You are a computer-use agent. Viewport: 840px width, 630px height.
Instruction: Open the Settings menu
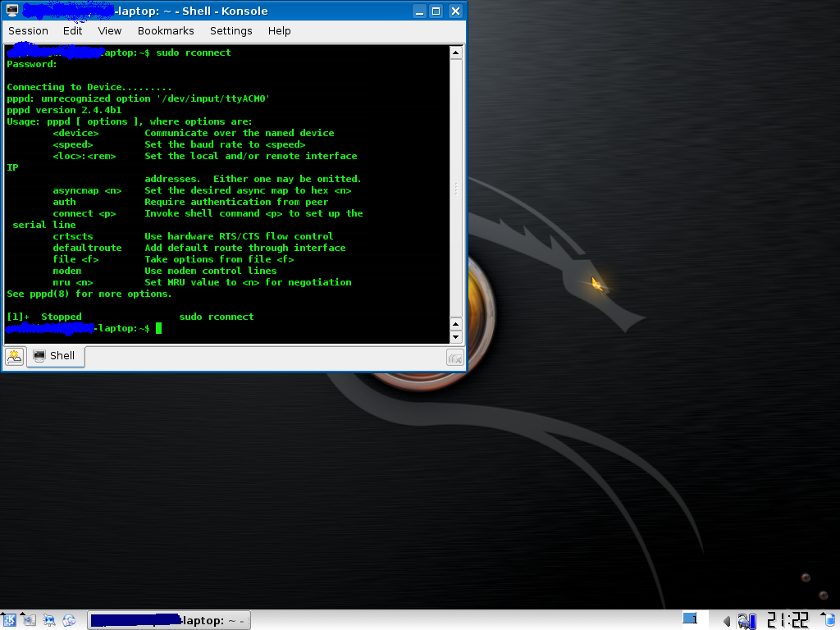[x=231, y=30]
